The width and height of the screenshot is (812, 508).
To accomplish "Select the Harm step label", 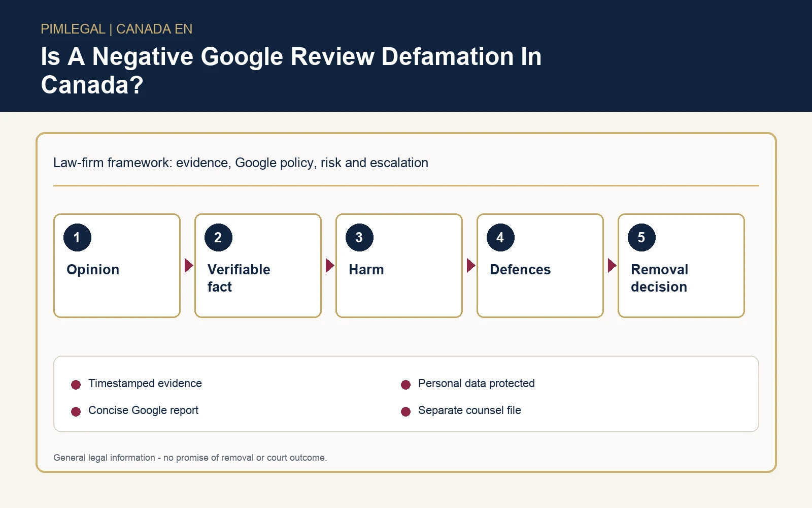I will pyautogui.click(x=366, y=270).
